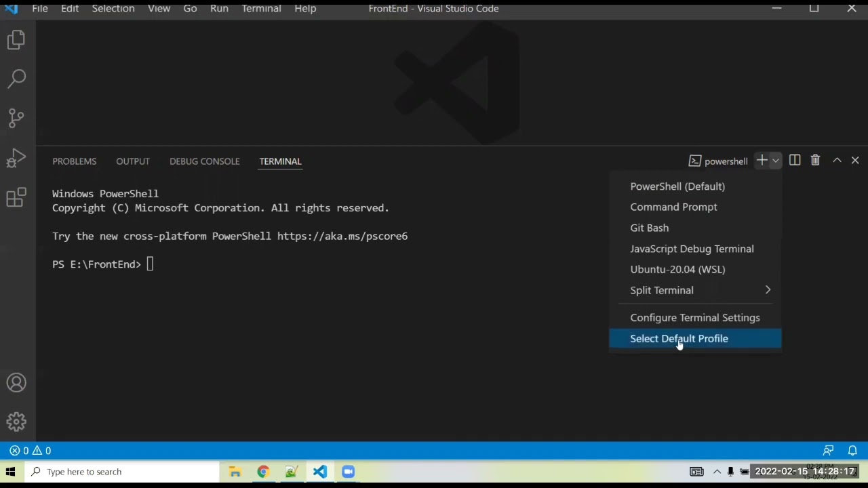Click Select Default Profile
868x488 pixels.
coord(695,339)
